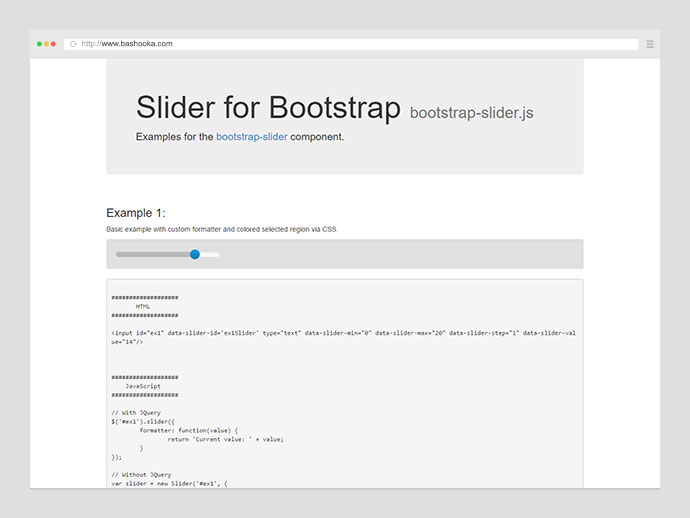Click the 'var slider = new Slider' line
This screenshot has width=690, height=518.
click(x=169, y=484)
